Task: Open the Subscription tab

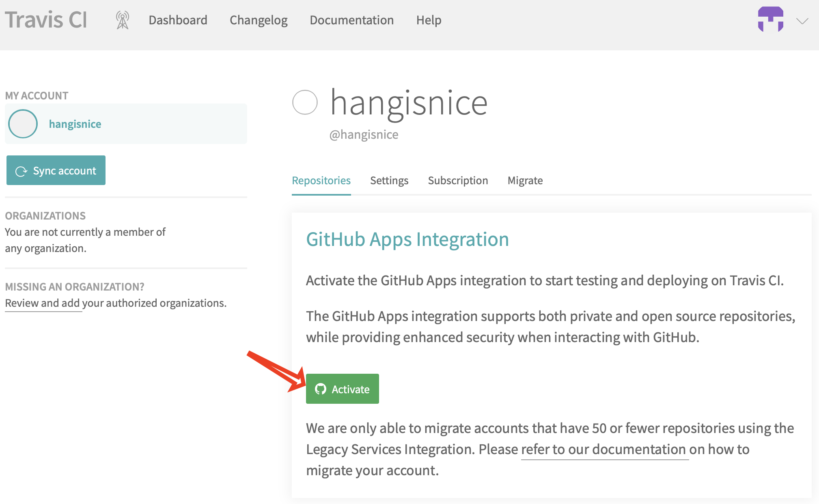Action: pyautogui.click(x=458, y=181)
